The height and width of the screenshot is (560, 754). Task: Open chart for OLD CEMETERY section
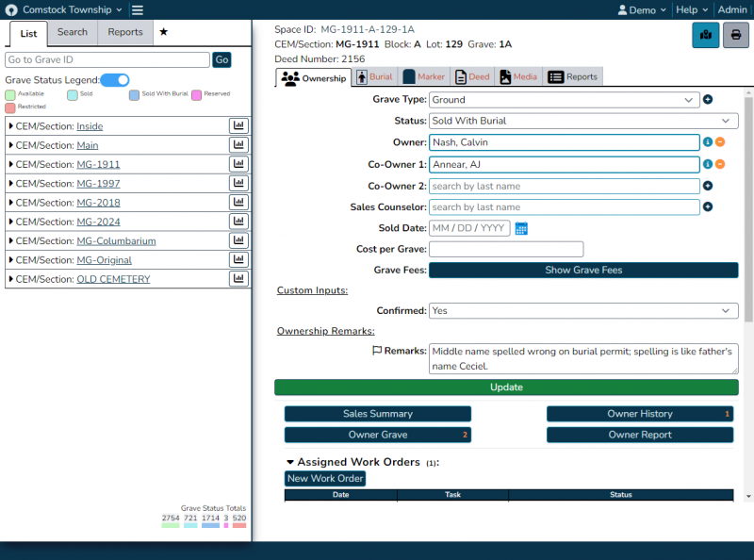[238, 278]
